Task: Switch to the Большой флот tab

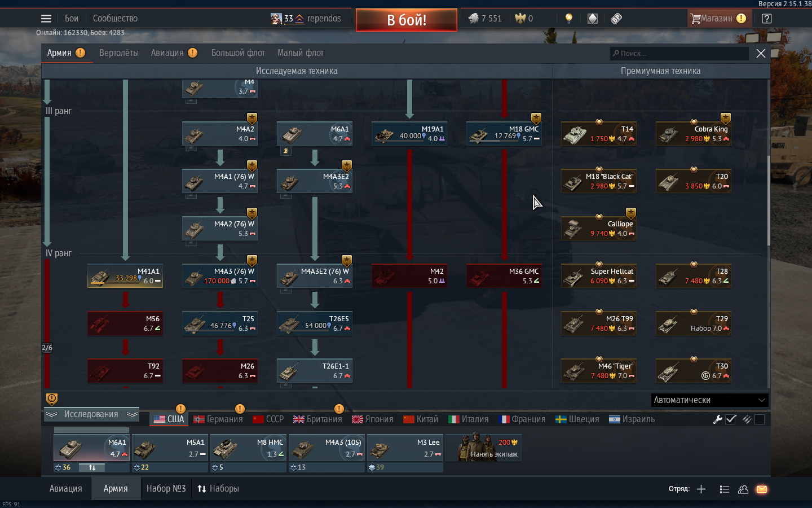Action: pos(238,53)
